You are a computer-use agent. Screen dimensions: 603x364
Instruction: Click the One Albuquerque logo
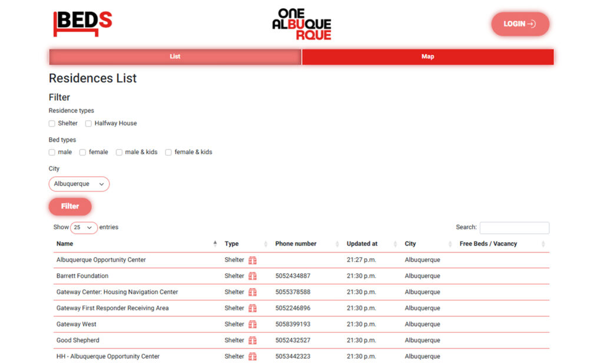tap(301, 24)
